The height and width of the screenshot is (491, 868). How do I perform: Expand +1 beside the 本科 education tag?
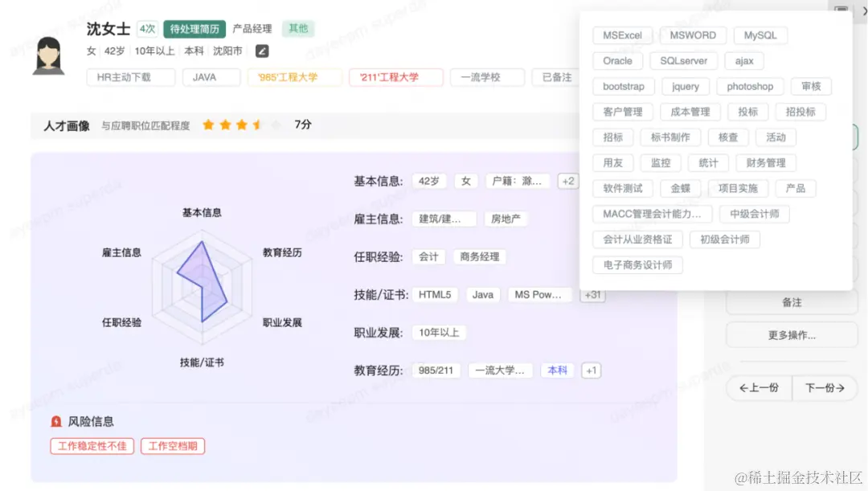[591, 370]
